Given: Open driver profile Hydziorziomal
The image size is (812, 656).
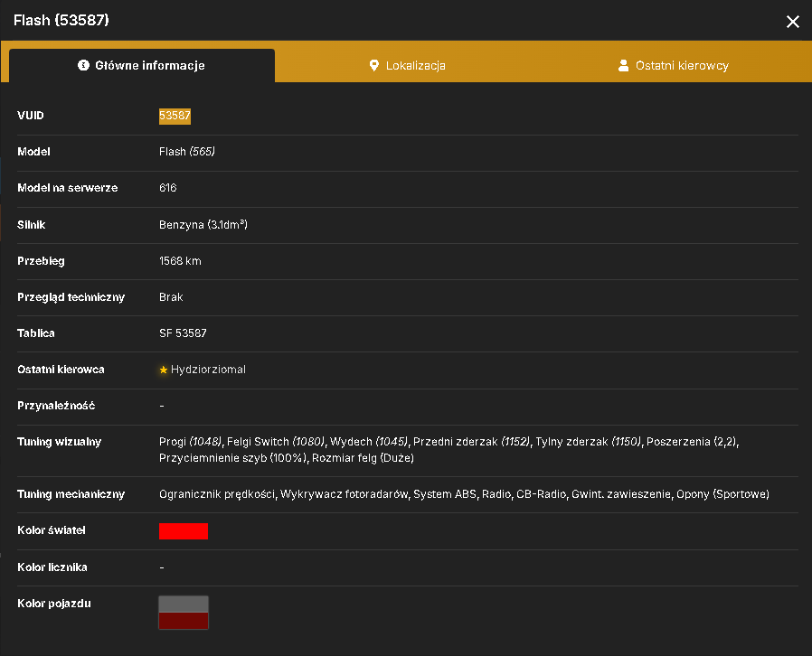Looking at the screenshot, I should (x=208, y=370).
